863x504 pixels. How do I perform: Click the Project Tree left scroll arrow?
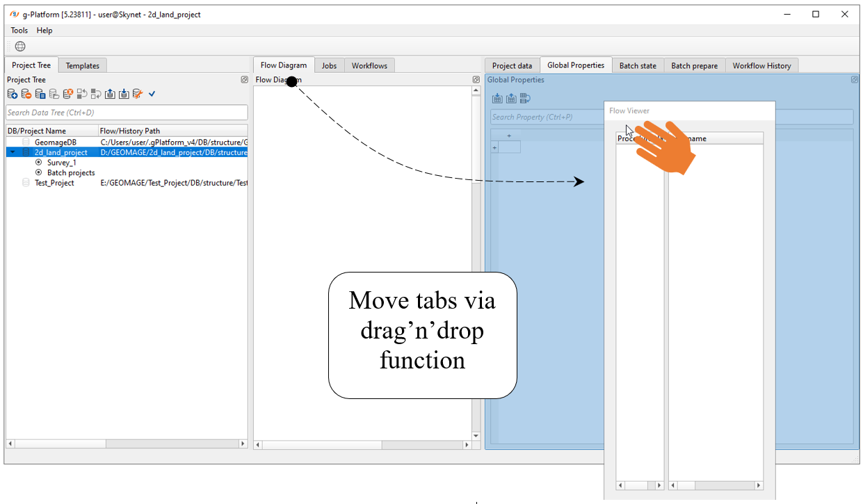click(x=10, y=444)
